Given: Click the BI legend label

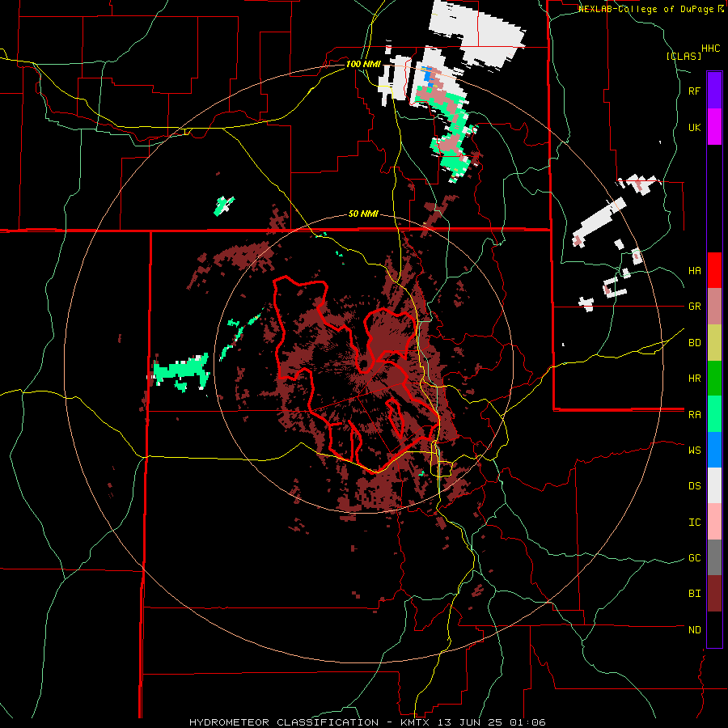Looking at the screenshot, I should tap(694, 594).
